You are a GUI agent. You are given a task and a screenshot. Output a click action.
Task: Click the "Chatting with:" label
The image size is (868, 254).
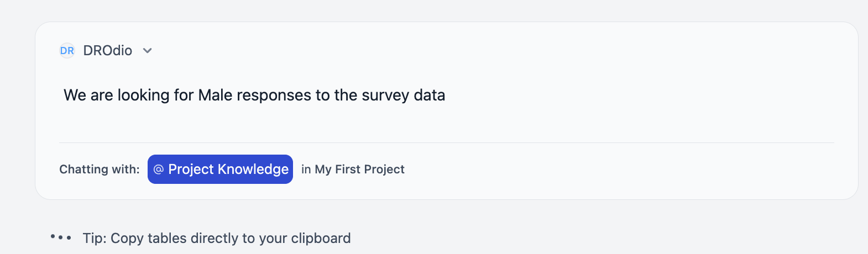tap(100, 170)
